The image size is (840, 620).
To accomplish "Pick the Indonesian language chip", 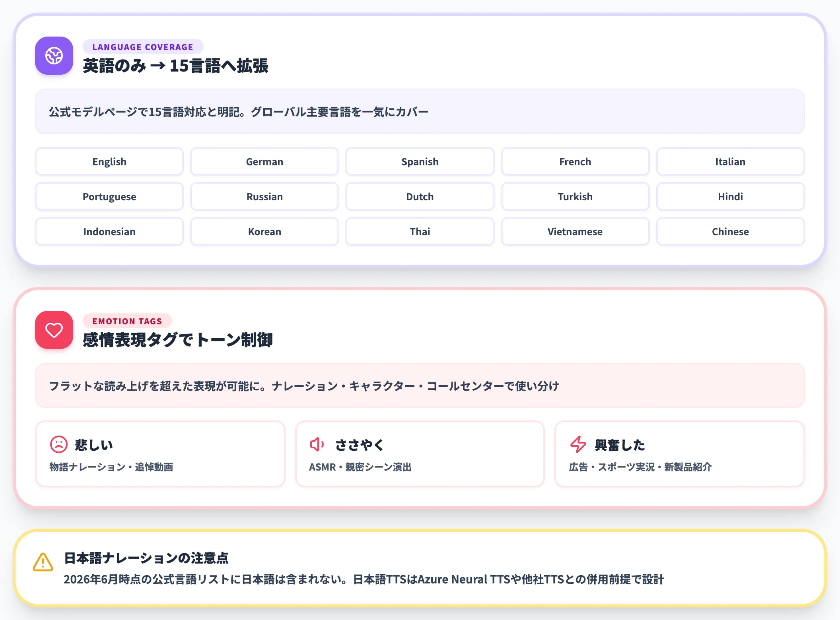I will (x=109, y=232).
